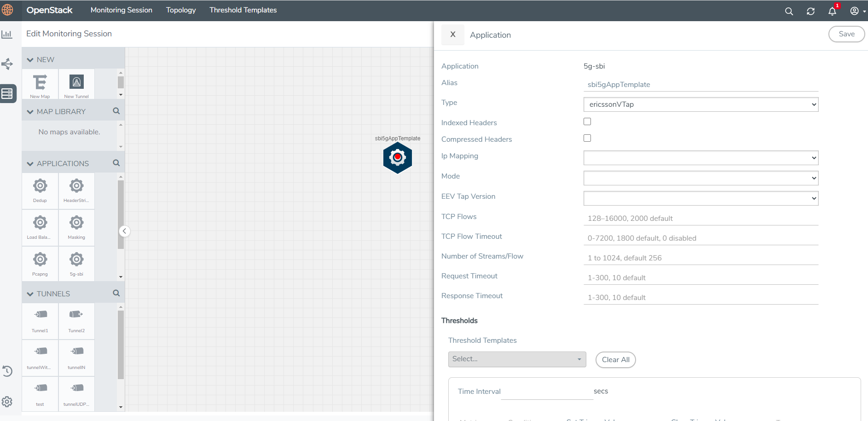This screenshot has height=421, width=868.
Task: Select the sbi5gAppTemplate node on canvas
Action: [397, 157]
